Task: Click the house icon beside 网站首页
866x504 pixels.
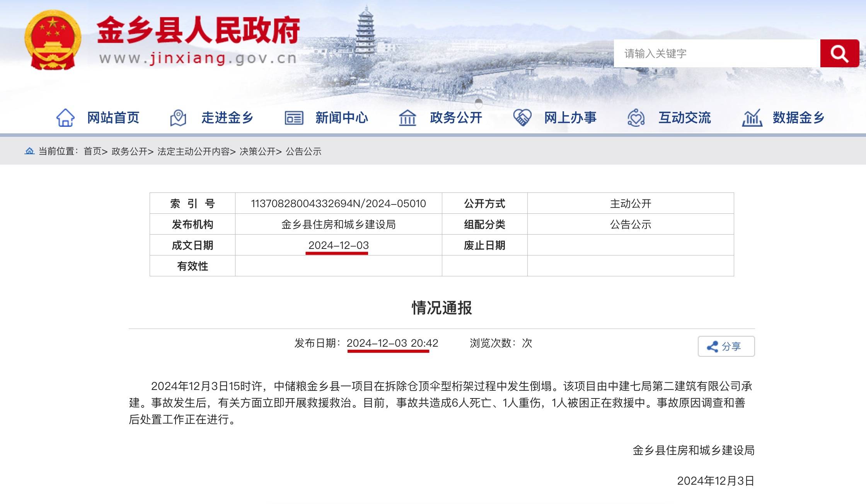Action: [65, 117]
